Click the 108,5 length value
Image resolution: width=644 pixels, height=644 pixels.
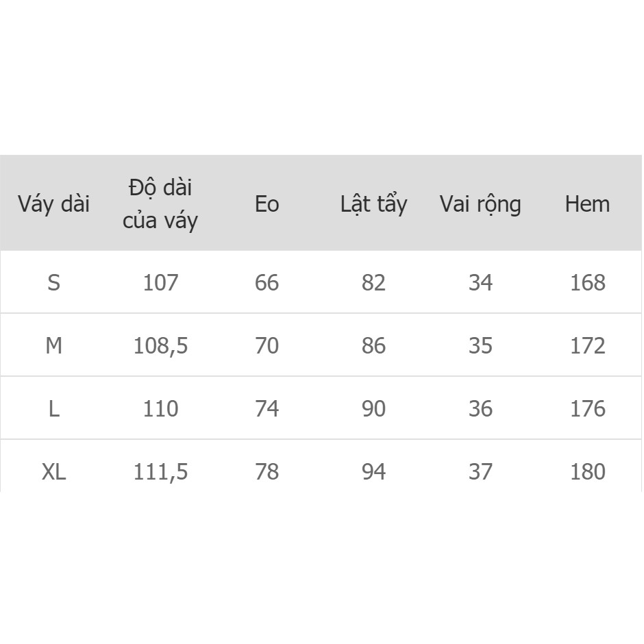point(160,346)
